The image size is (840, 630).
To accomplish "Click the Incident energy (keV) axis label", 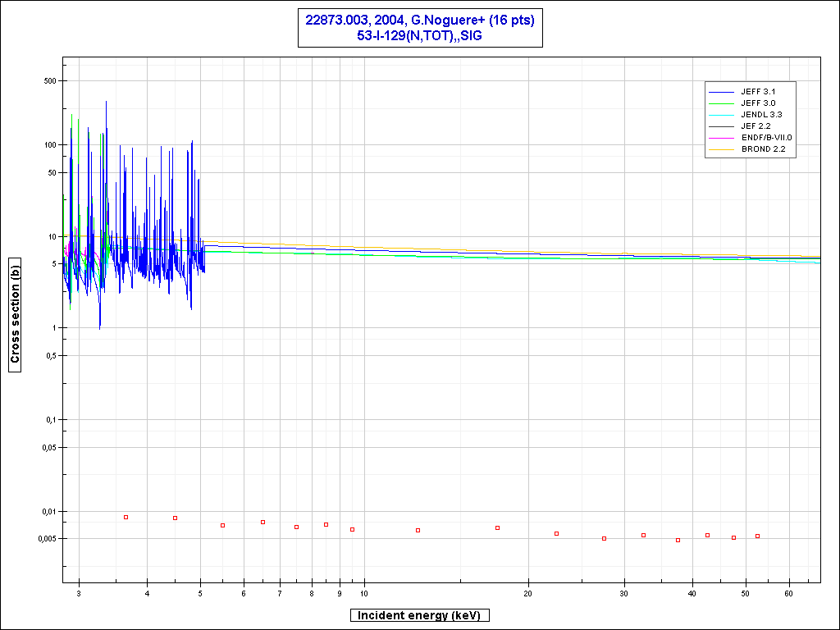I will click(x=420, y=615).
